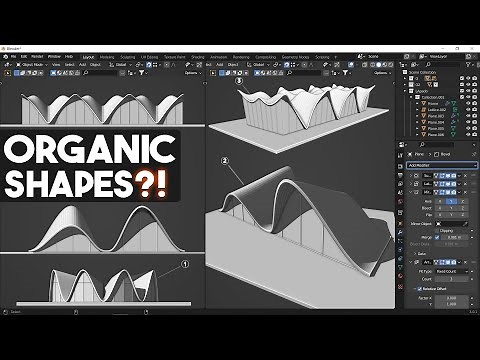Image resolution: width=480 pixels, height=360 pixels.
Task: Select wireframe shading in right viewport
Action: (x=372, y=65)
